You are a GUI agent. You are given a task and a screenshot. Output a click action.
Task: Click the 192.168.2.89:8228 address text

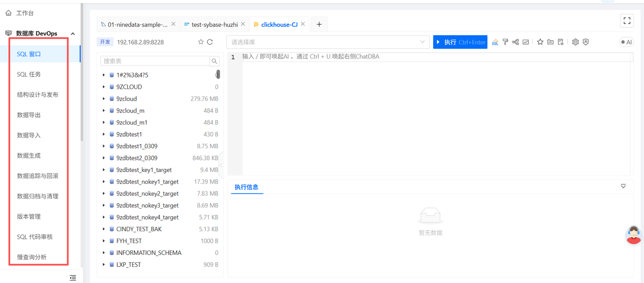140,42
